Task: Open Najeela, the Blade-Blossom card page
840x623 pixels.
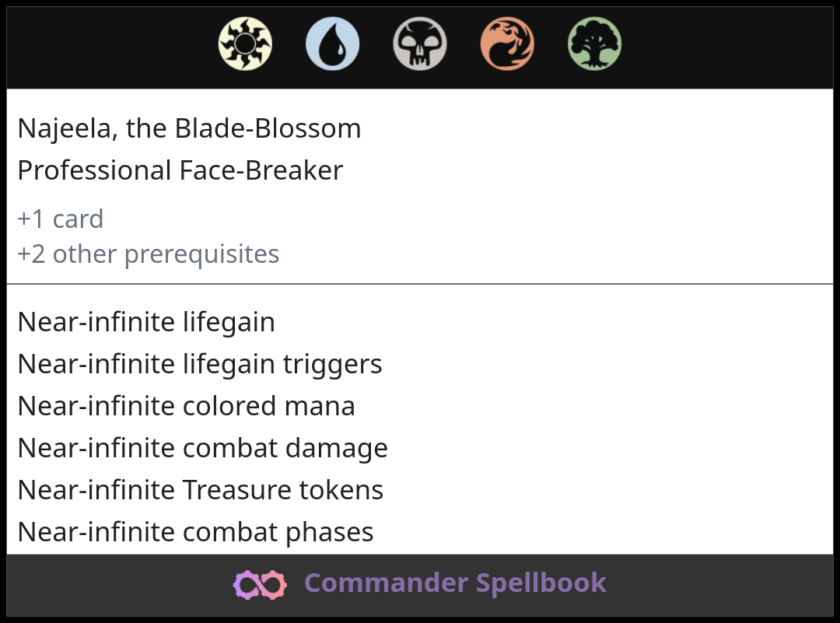Action: (189, 128)
